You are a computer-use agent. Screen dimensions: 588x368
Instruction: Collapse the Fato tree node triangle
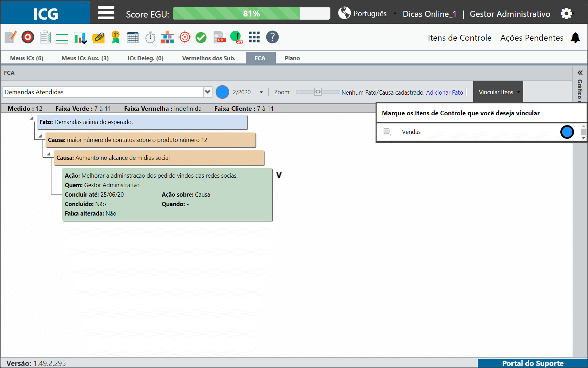point(32,118)
